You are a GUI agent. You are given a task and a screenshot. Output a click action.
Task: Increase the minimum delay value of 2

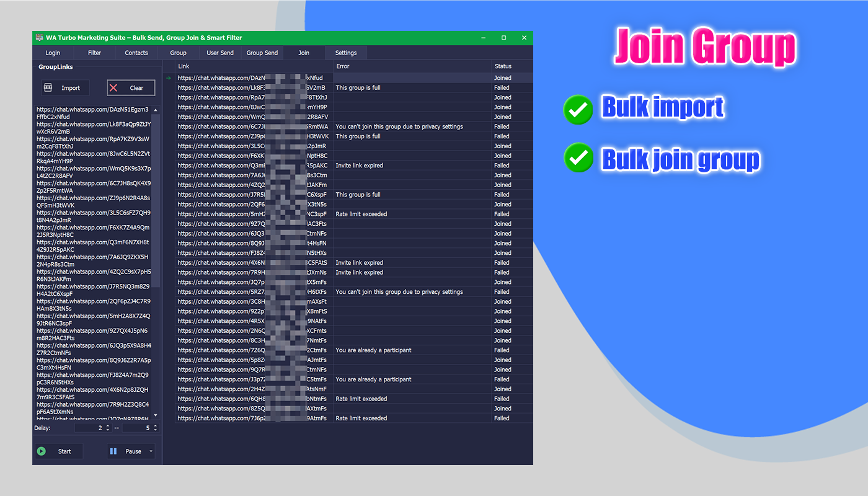tap(108, 426)
